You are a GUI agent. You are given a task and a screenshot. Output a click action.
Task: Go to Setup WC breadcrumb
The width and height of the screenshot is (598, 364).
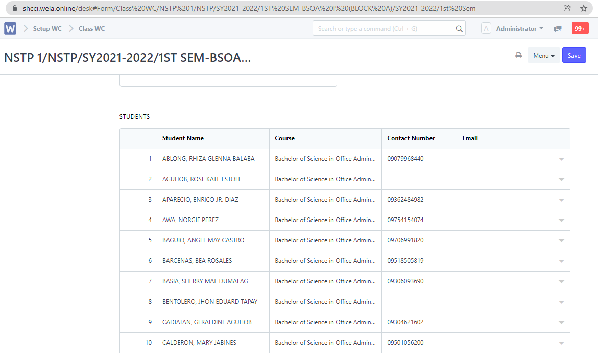point(47,29)
